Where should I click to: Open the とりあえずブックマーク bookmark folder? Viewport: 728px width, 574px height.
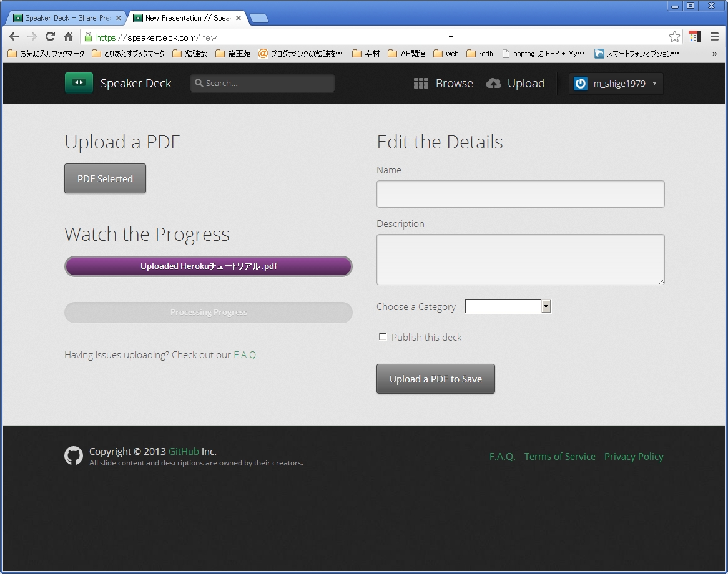(x=129, y=54)
